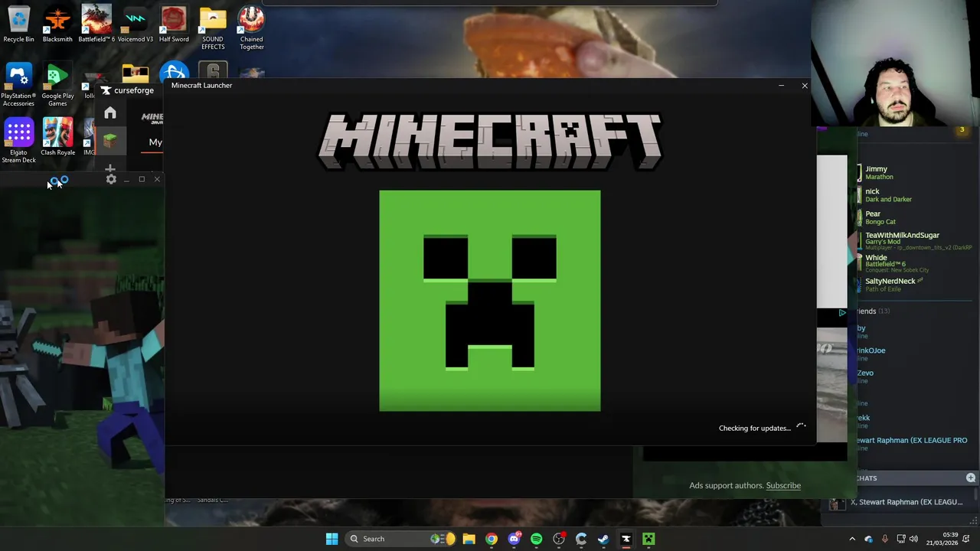Click the colorful search highlight icon in taskbar
The width and height of the screenshot is (980, 551).
(x=441, y=539)
